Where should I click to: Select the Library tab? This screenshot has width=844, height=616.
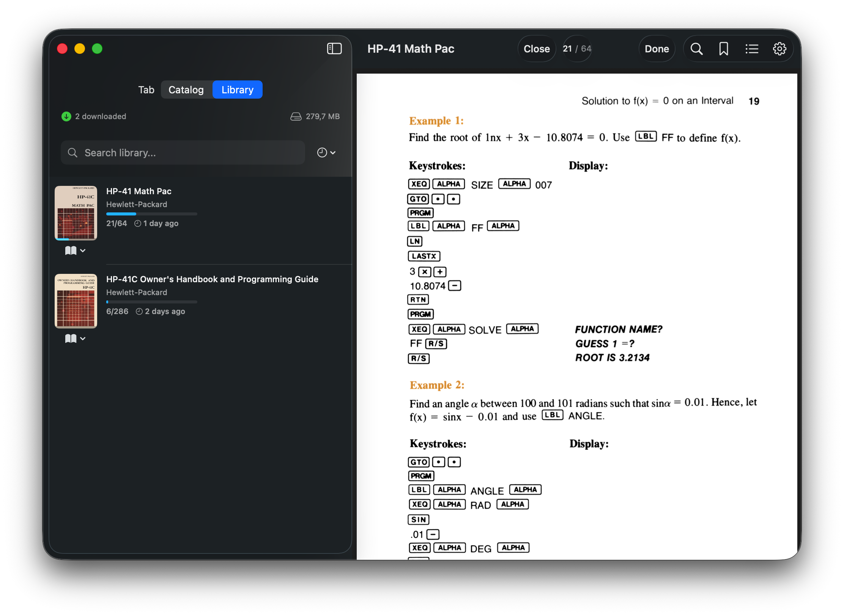[x=238, y=90]
